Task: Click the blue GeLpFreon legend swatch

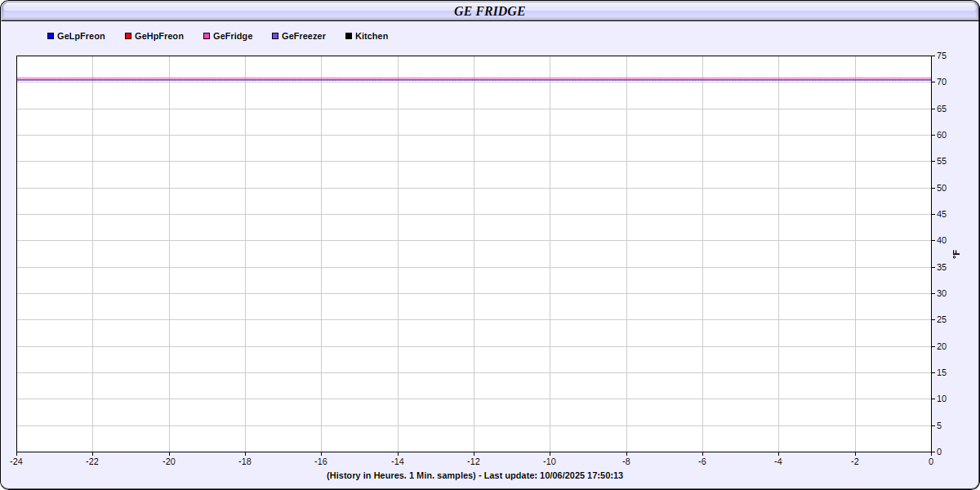Action: pos(51,37)
